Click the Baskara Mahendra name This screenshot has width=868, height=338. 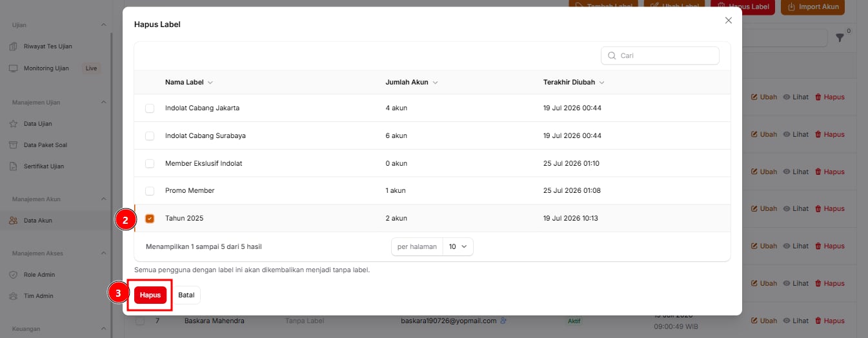coord(214,321)
